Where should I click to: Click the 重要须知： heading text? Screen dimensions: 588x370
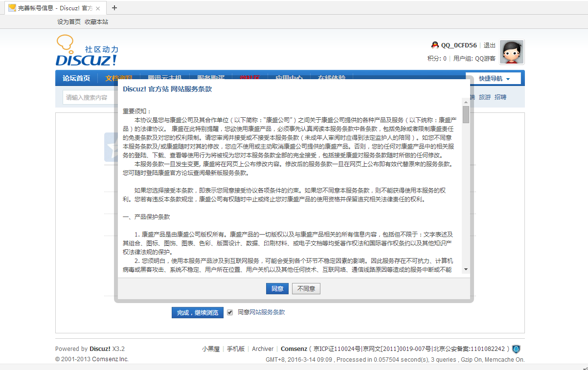[x=137, y=111]
